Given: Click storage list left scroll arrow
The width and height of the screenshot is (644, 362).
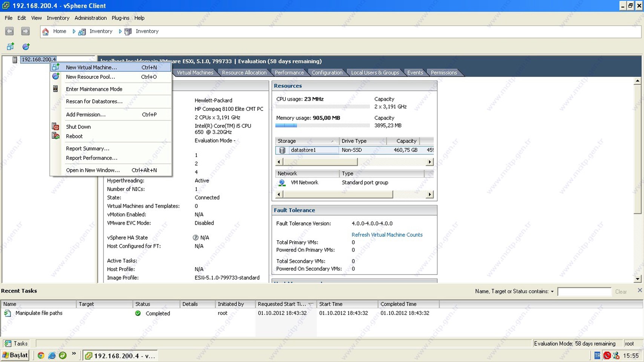Looking at the screenshot, I should coord(279,162).
